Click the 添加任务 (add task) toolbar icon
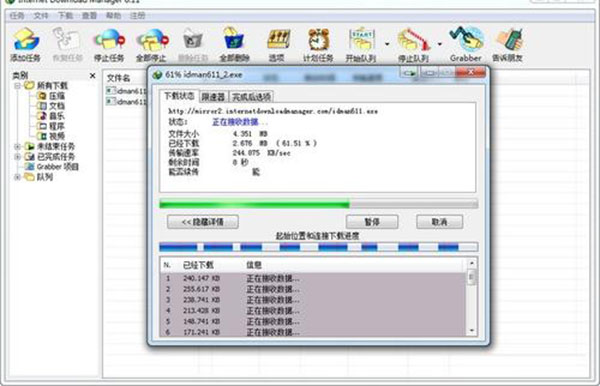The width and height of the screenshot is (600, 386). click(26, 40)
